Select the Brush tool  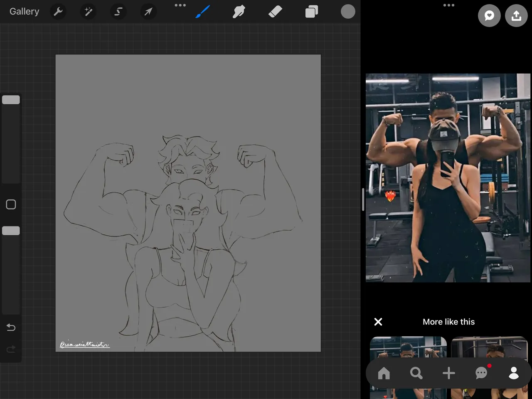[203, 12]
